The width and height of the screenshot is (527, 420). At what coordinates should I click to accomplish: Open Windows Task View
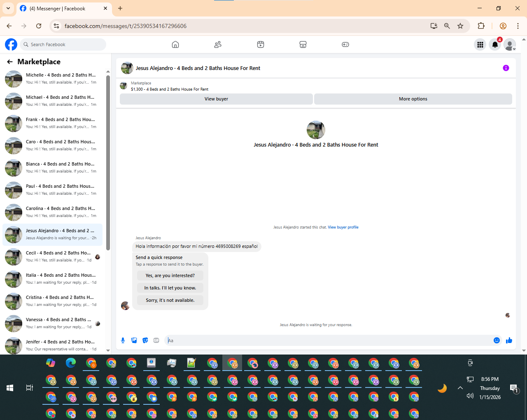click(x=30, y=387)
